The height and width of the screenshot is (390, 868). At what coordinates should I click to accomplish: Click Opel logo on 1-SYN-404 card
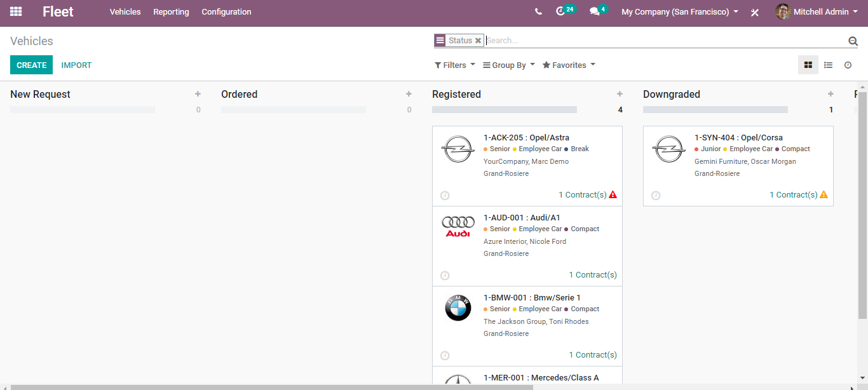tap(668, 149)
